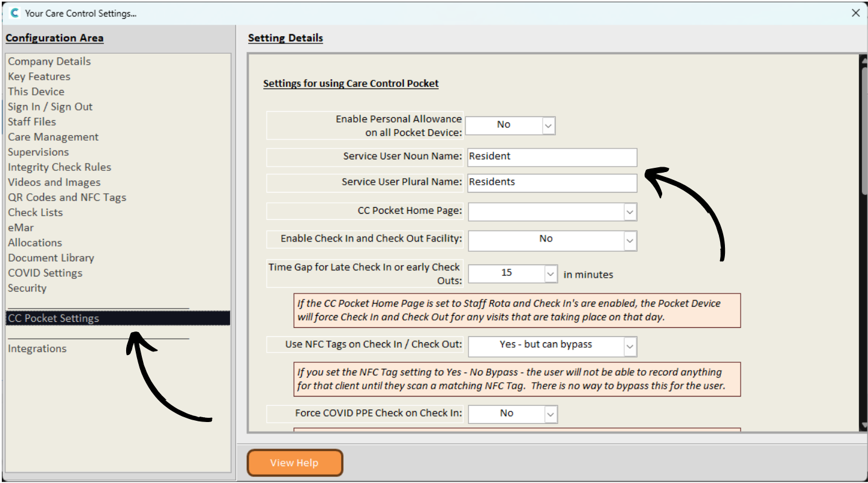Click the 'Time Gap for Late Check In' label

(x=365, y=273)
